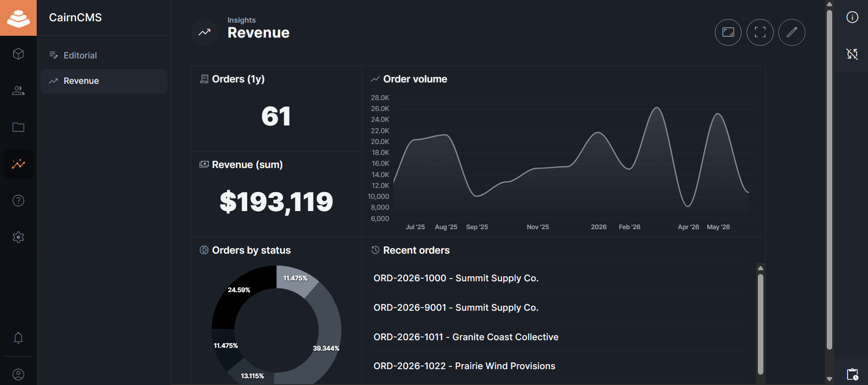Click the Order volume panel title

[x=415, y=79]
